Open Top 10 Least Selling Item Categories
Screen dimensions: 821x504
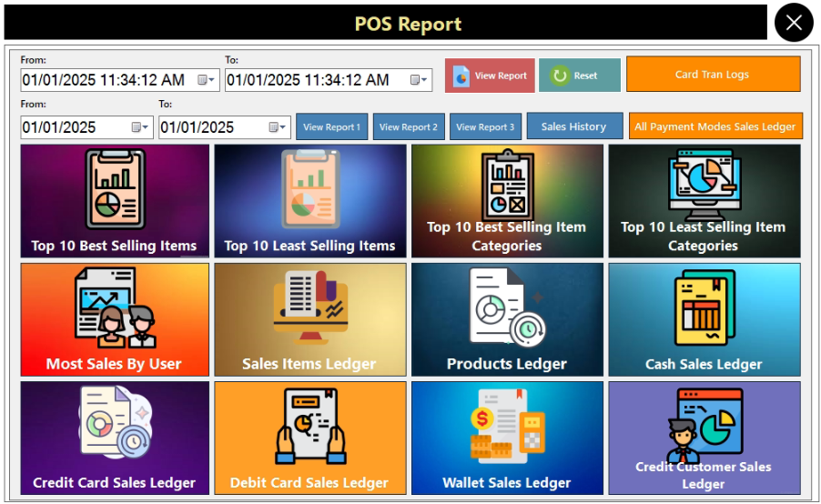(x=704, y=201)
